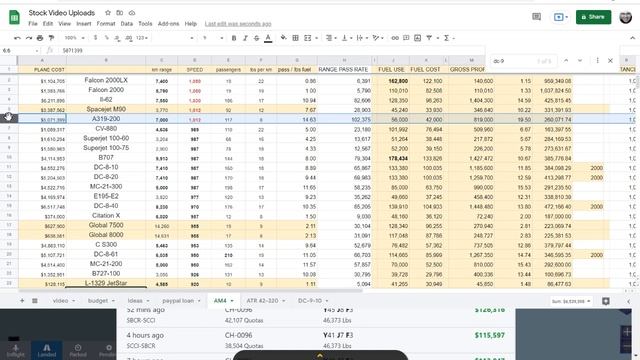Undo the last action
640x360 pixels.
coord(17,38)
